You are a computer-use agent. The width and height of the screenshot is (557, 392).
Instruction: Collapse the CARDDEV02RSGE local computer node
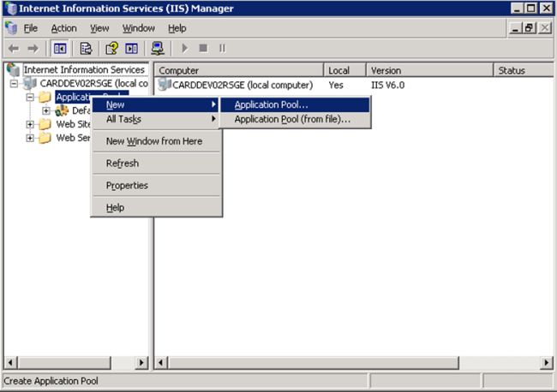[x=14, y=84]
